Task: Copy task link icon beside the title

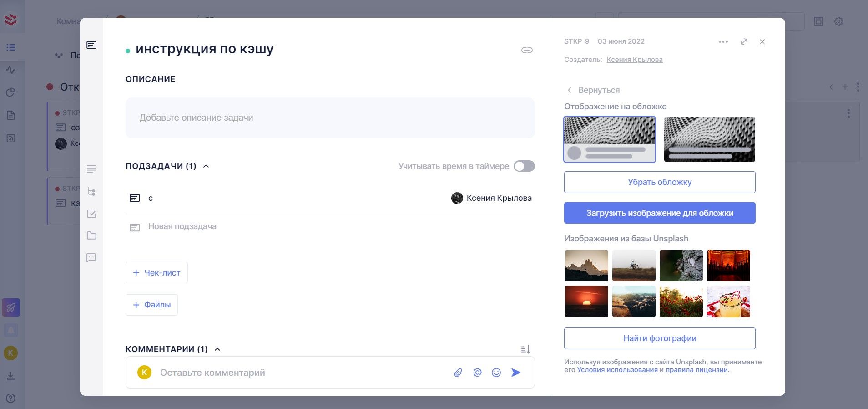Action: click(527, 50)
